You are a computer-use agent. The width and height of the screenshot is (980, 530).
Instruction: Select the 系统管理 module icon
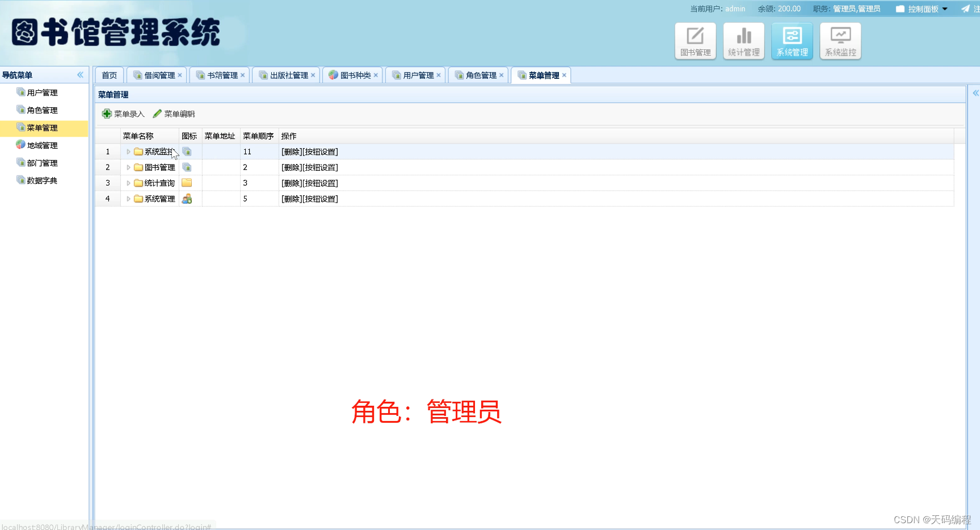792,41
